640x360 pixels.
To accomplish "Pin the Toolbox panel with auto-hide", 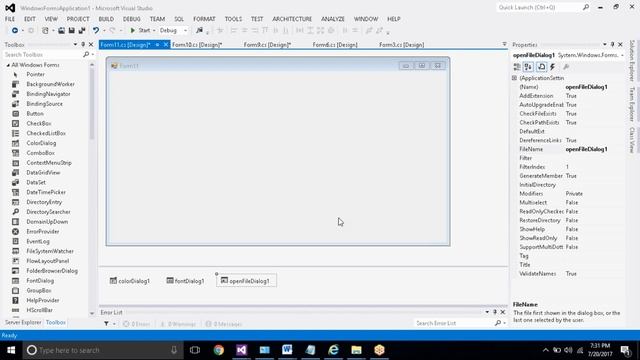I will (x=83, y=44).
